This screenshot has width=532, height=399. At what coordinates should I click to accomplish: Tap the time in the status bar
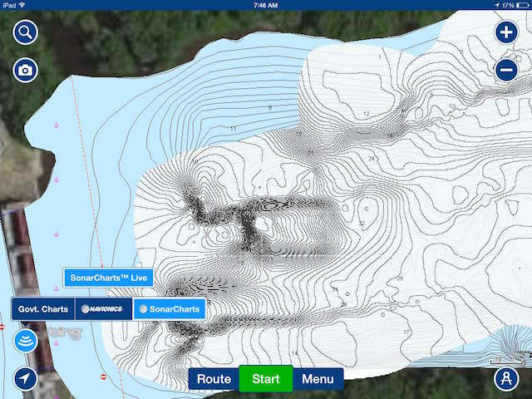click(265, 5)
